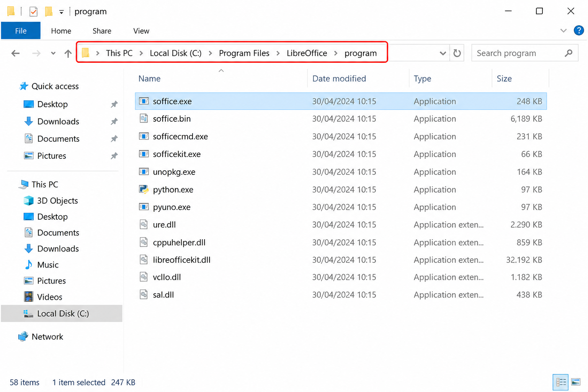The height and width of the screenshot is (392, 588).
Task: Click the New Folder quick access icon
Action: coord(49,11)
